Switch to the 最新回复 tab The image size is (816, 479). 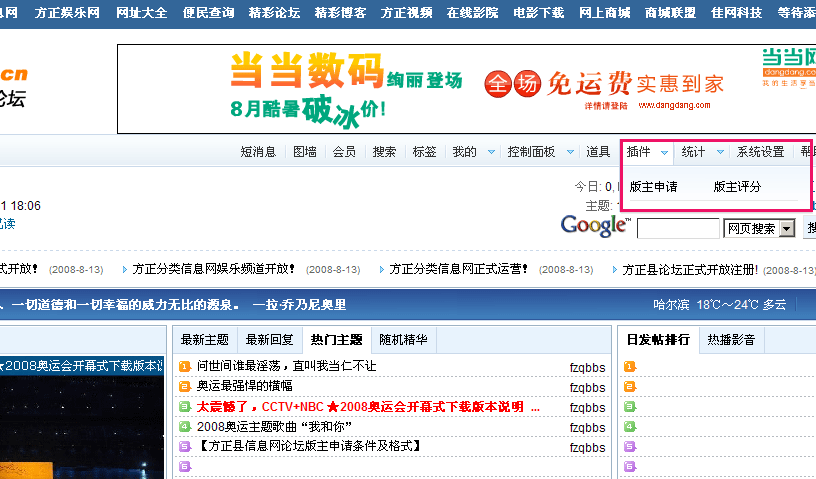coord(270,340)
